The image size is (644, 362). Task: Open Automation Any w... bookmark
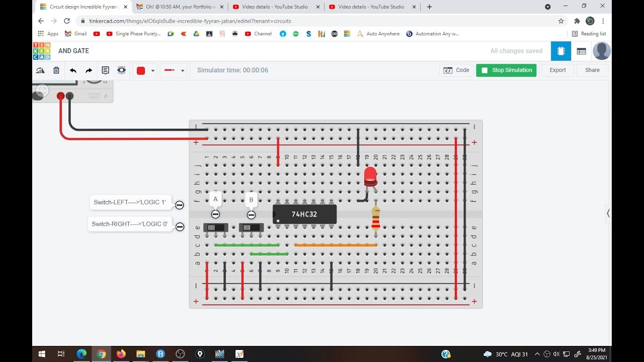coord(433,34)
